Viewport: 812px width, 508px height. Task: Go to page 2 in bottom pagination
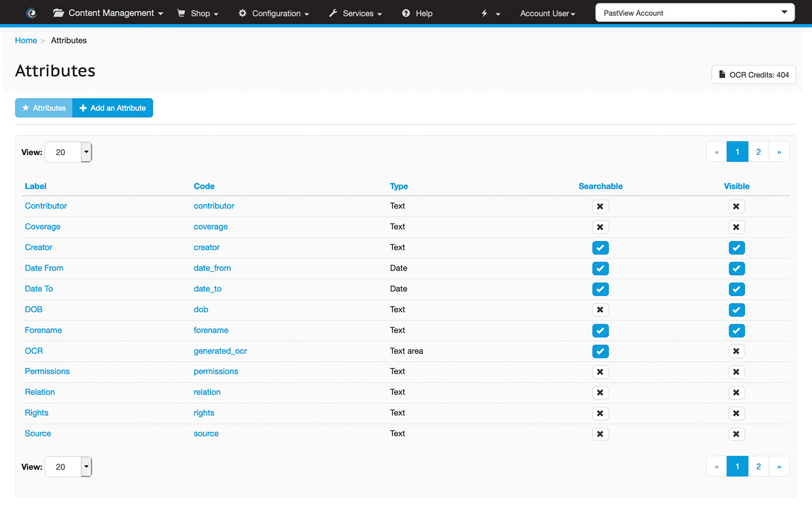click(x=758, y=466)
